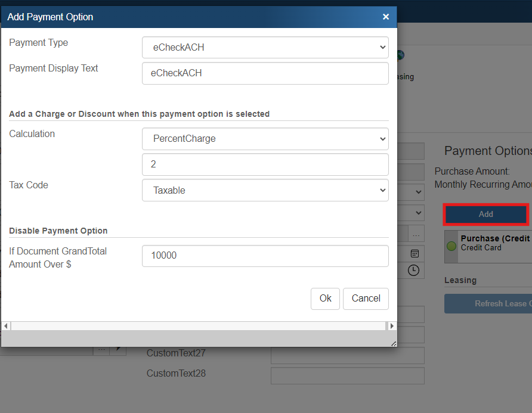Click the Leasing section heading
Screen dimensions: 532x413
coord(460,281)
